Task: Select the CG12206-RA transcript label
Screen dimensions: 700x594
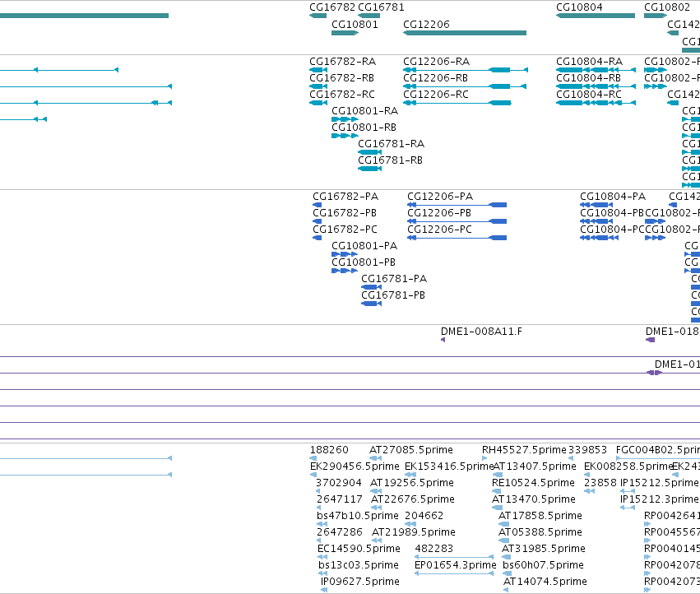Action: point(436,61)
